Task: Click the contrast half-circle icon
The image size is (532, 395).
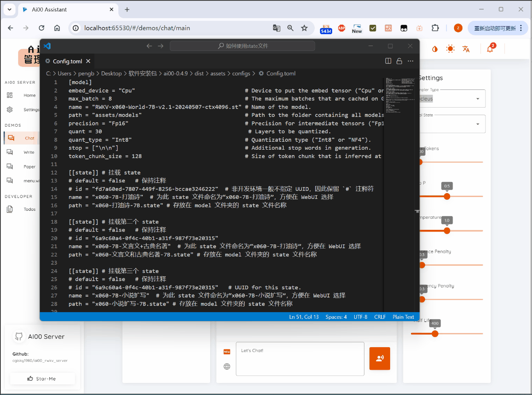Action: [434, 49]
